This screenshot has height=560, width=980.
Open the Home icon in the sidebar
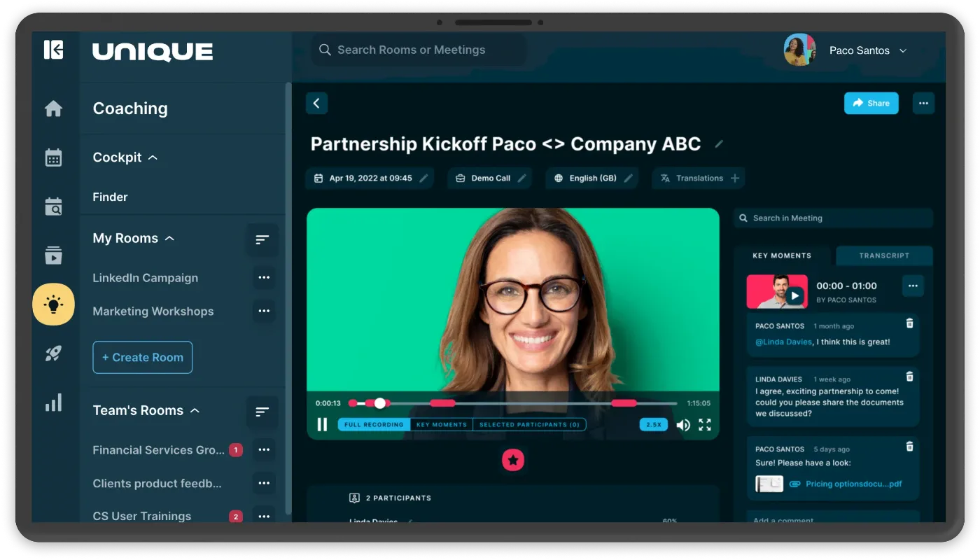(53, 108)
